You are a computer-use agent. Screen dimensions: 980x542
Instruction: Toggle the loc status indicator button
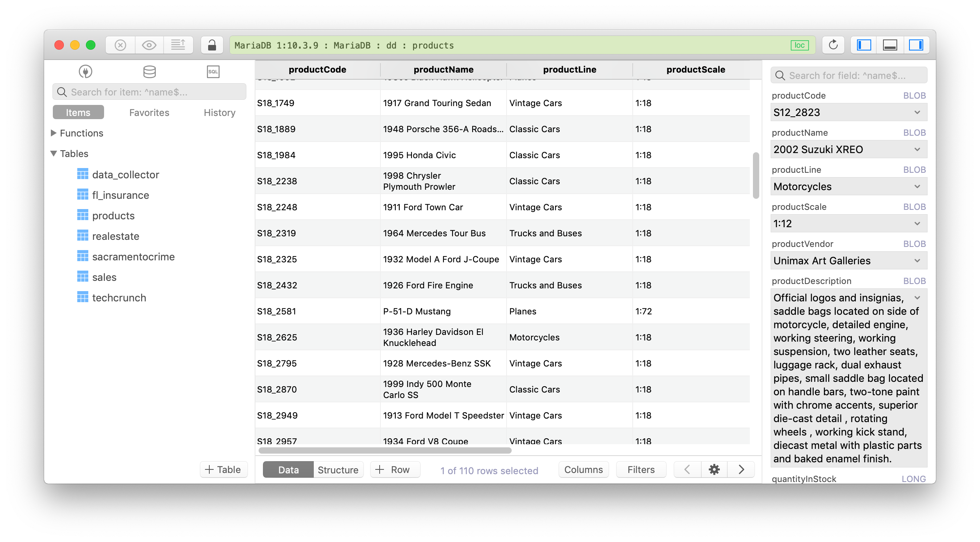[799, 45]
